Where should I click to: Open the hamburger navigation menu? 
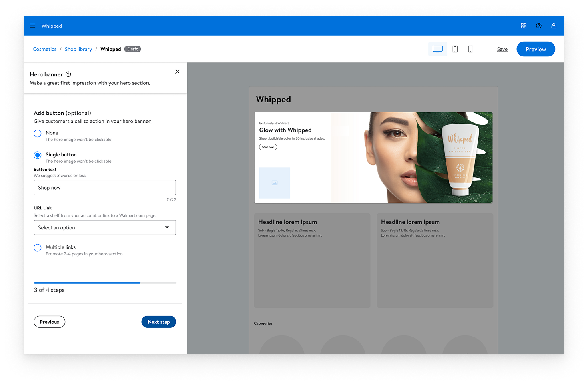pyautogui.click(x=33, y=26)
